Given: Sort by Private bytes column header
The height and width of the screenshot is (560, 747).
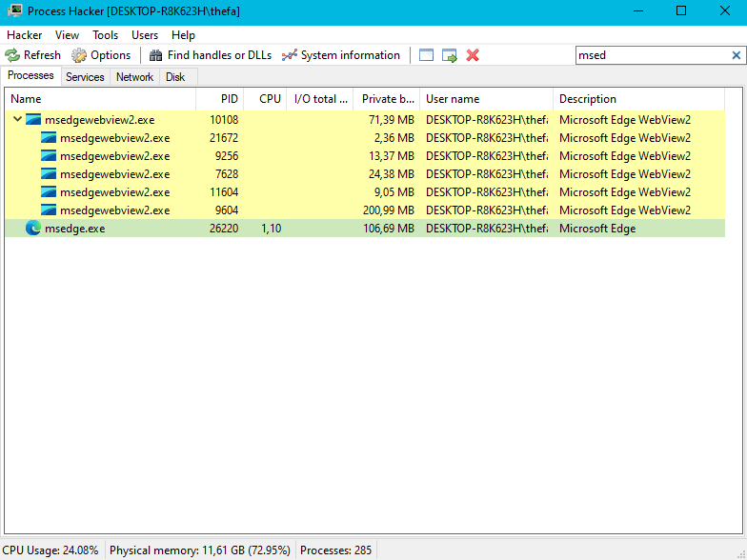Looking at the screenshot, I should point(387,99).
